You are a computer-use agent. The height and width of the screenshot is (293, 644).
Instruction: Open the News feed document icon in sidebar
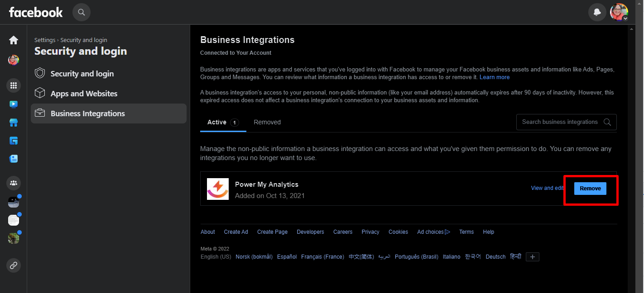click(x=14, y=159)
